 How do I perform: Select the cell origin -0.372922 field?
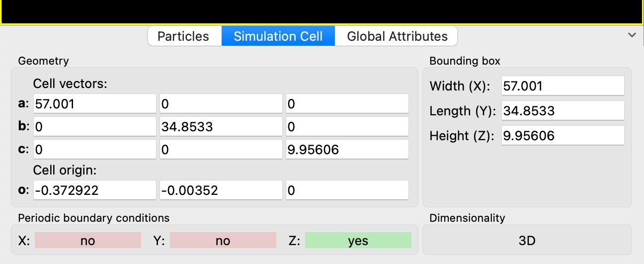tap(94, 190)
